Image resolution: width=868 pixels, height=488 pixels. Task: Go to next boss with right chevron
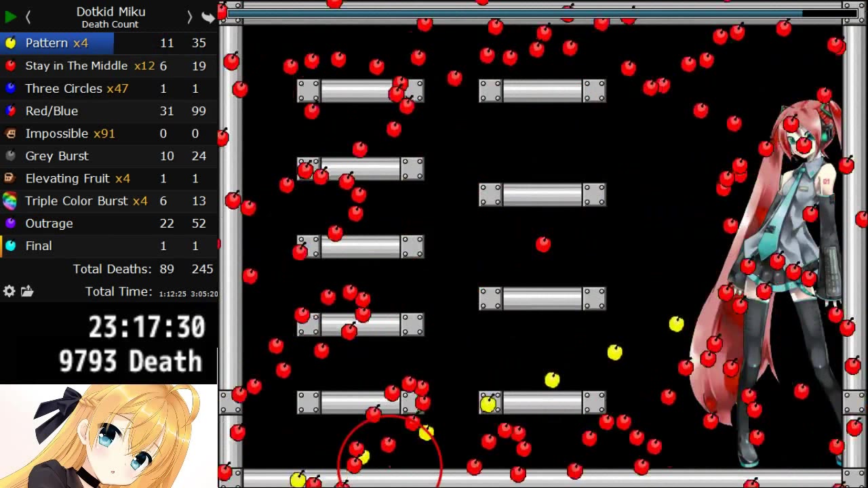(x=190, y=17)
